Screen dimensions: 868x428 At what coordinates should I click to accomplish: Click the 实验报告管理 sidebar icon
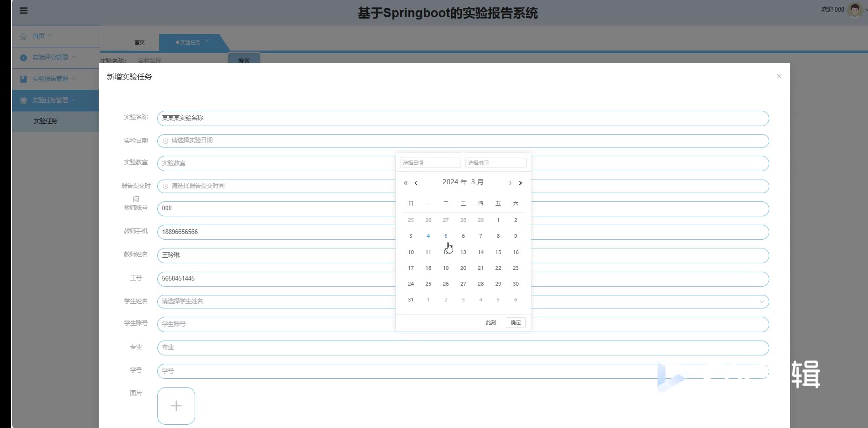click(23, 79)
